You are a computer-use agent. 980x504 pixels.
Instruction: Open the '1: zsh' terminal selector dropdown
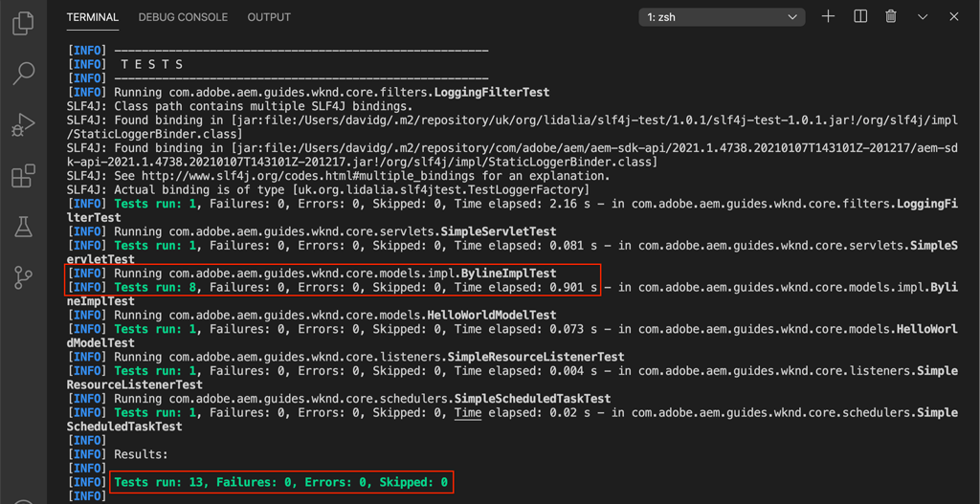[x=723, y=17]
